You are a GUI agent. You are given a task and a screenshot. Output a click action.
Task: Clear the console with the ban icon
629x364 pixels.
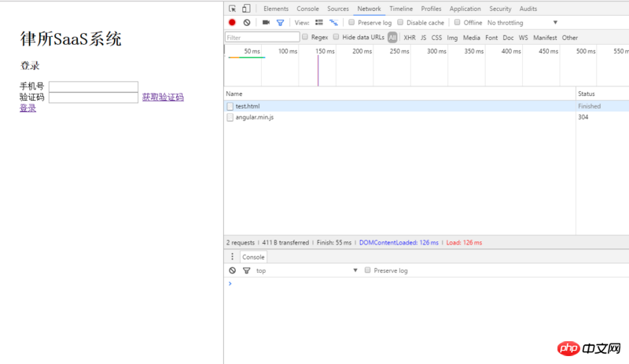(x=232, y=270)
